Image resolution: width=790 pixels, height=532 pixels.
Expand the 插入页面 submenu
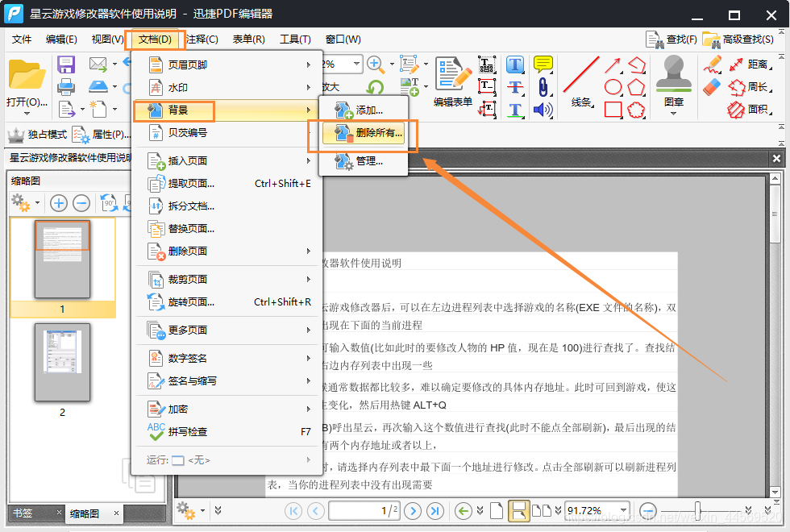(227, 160)
